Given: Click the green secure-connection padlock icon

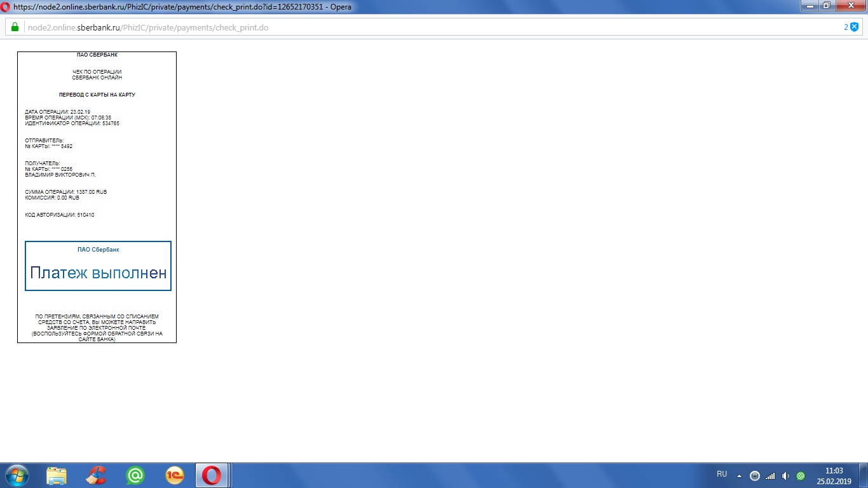Looking at the screenshot, I should coord(15,27).
